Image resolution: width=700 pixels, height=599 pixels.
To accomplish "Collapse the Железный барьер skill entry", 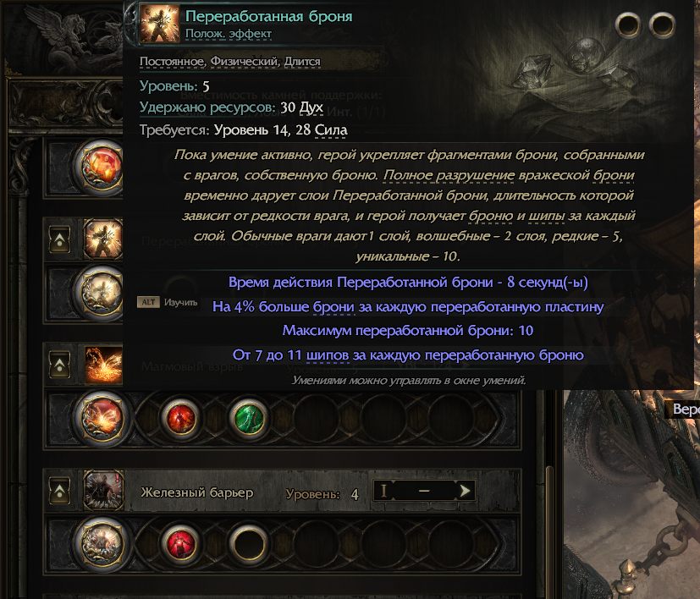I will 60,491.
